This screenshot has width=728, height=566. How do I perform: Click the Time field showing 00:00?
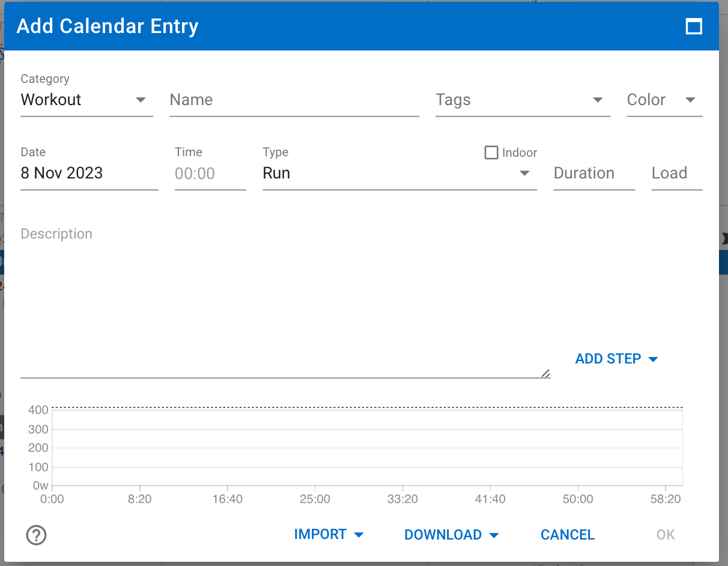click(210, 174)
